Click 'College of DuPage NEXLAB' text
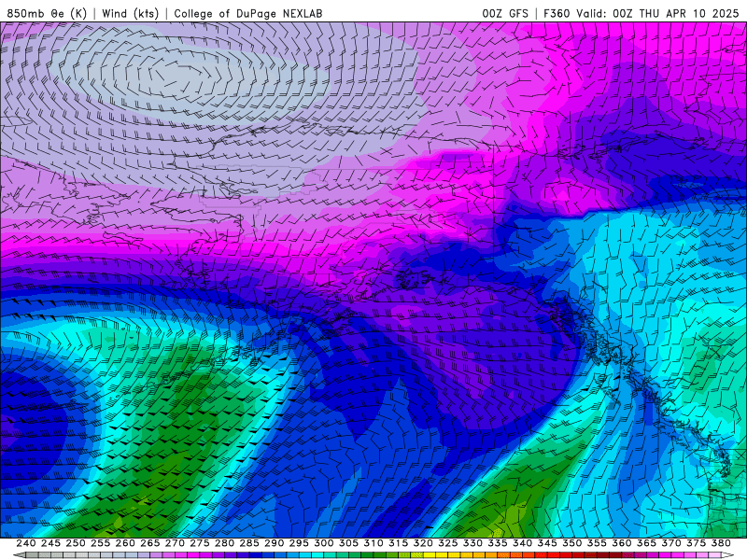The height and width of the screenshot is (560, 747). coord(248,13)
